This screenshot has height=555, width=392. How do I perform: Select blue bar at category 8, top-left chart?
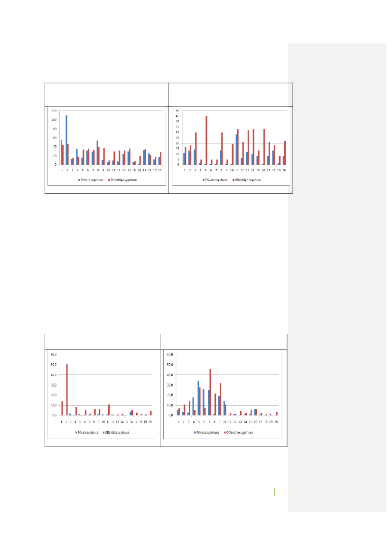coord(97,152)
